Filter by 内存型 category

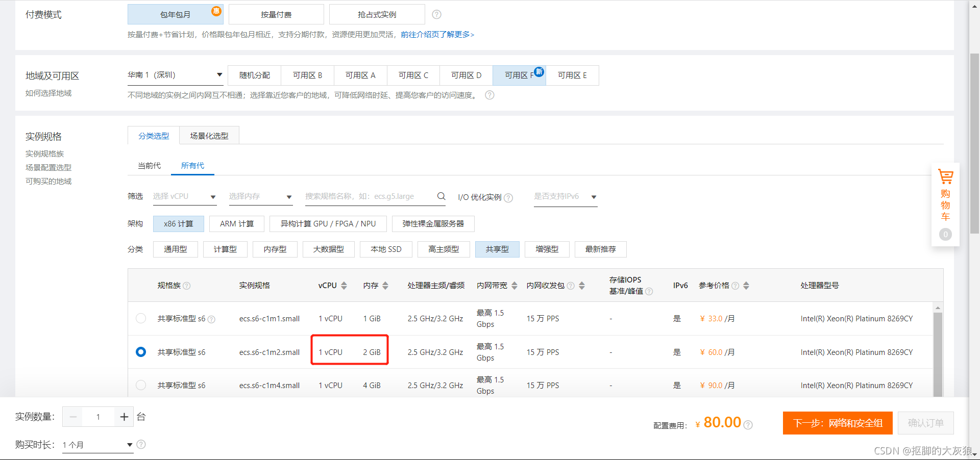pos(275,249)
